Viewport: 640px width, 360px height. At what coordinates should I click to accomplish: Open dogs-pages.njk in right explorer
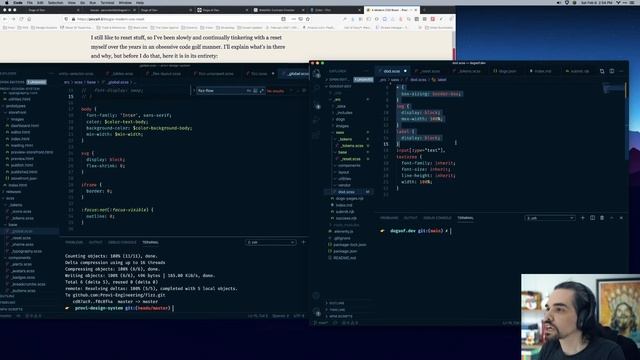[x=348, y=198]
